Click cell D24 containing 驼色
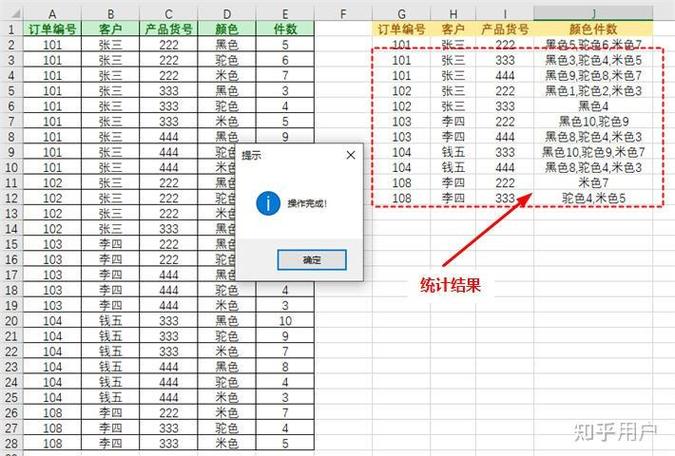The height and width of the screenshot is (456, 675). pyautogui.click(x=227, y=382)
